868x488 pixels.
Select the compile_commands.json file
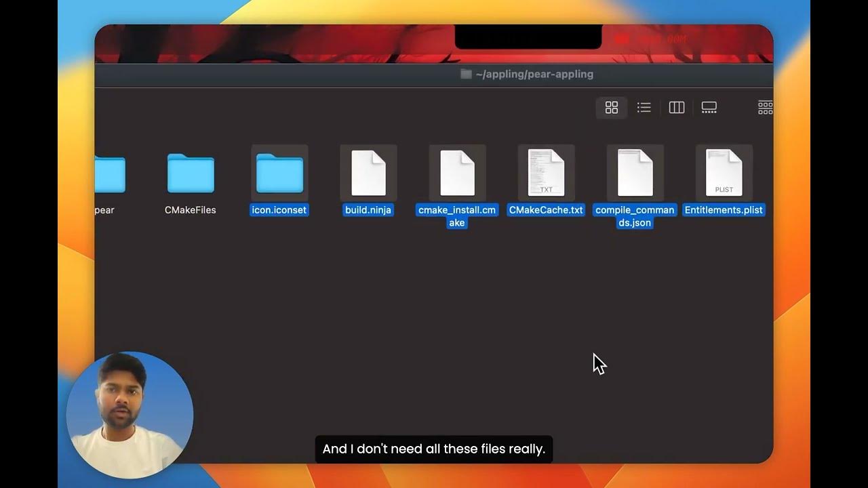tap(635, 171)
